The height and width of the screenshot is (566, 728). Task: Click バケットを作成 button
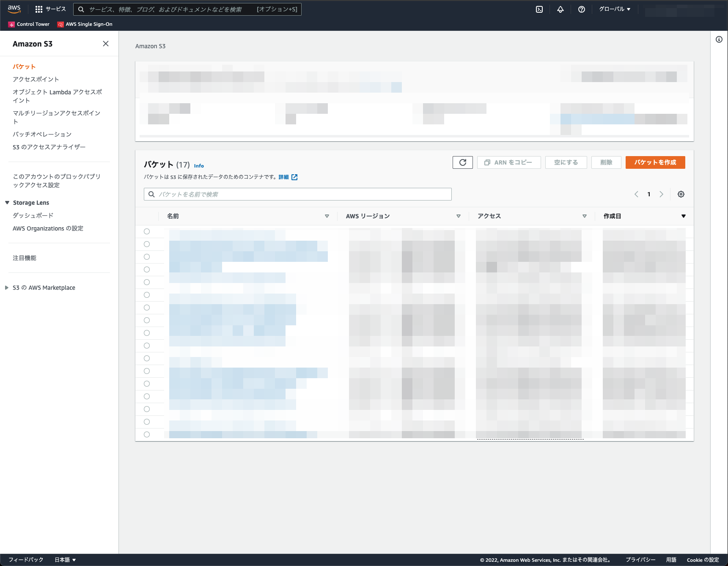point(655,162)
